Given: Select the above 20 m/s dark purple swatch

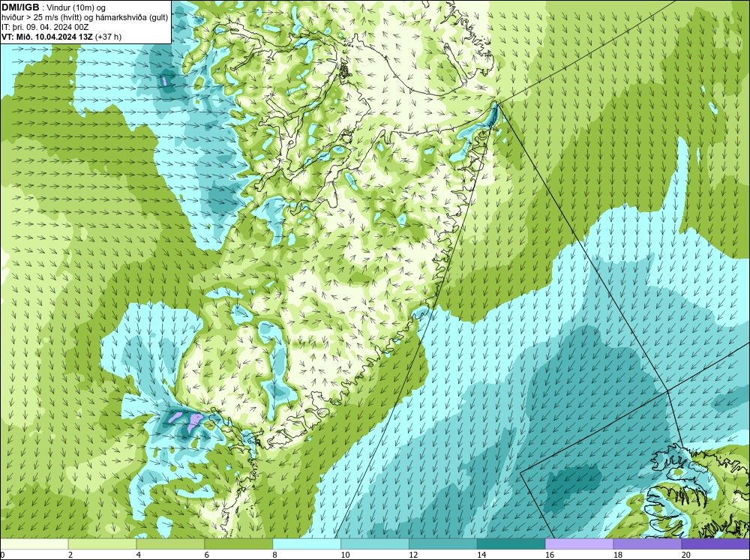Looking at the screenshot, I should point(715,544).
